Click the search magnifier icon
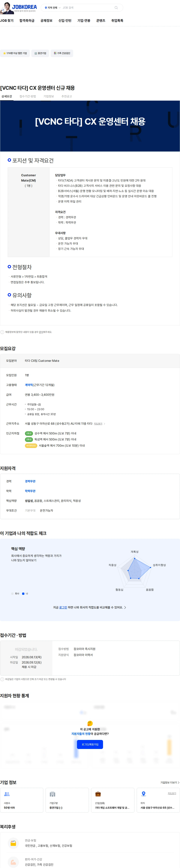 tap(116, 8)
